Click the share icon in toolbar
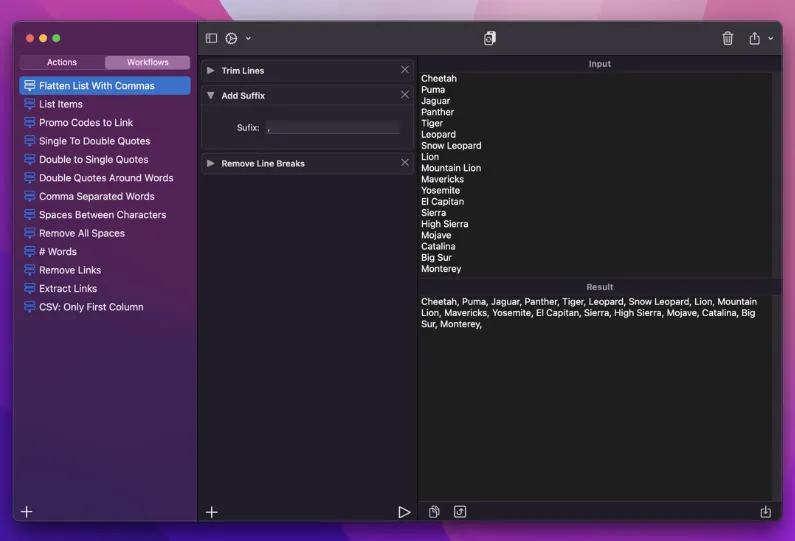 coord(754,38)
